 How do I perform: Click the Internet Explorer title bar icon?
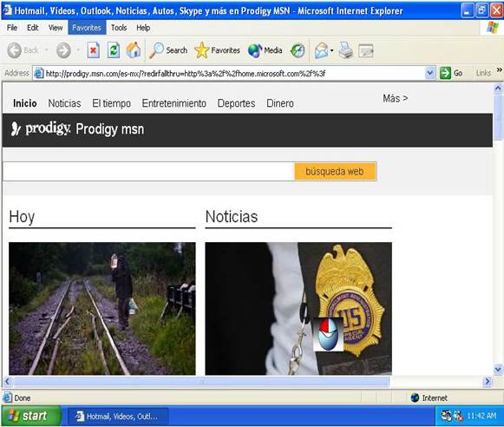(x=7, y=10)
